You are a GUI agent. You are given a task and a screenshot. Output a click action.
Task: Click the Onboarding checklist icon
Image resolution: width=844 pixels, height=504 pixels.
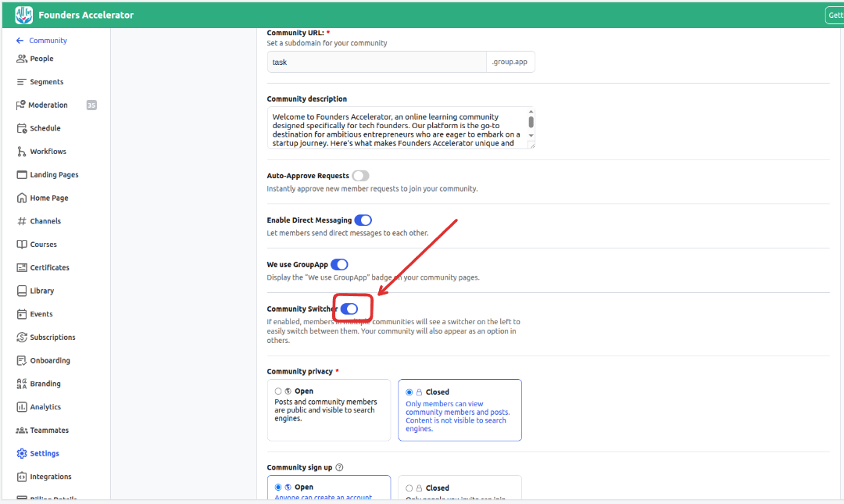pyautogui.click(x=22, y=360)
